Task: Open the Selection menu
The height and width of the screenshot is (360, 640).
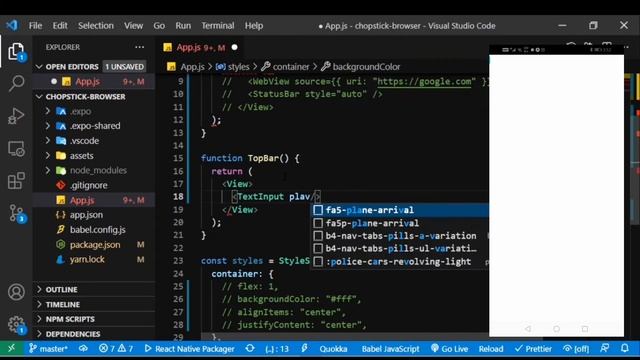Action: pyautogui.click(x=96, y=25)
